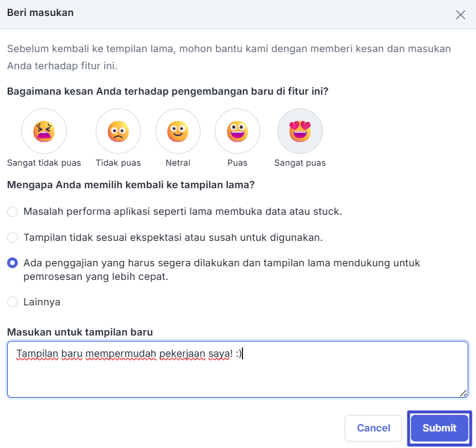Select the Puas grinning emoji face
This screenshot has width=476, height=448.
237,131
